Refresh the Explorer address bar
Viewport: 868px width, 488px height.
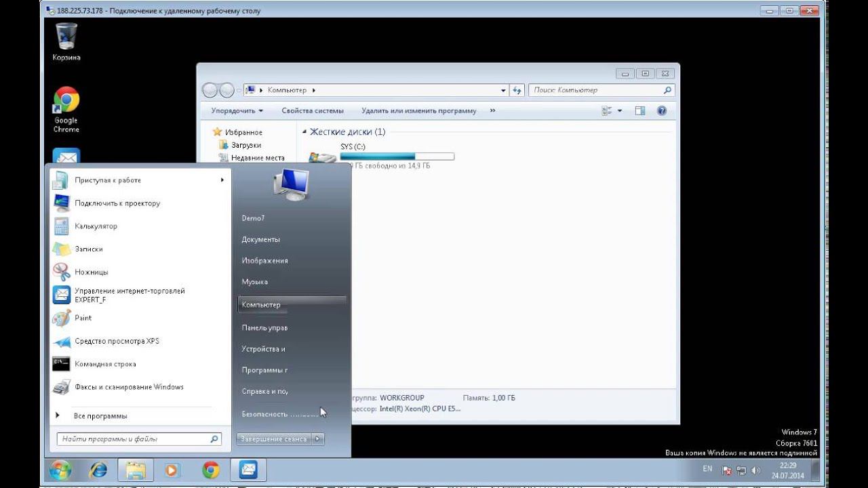[x=517, y=90]
